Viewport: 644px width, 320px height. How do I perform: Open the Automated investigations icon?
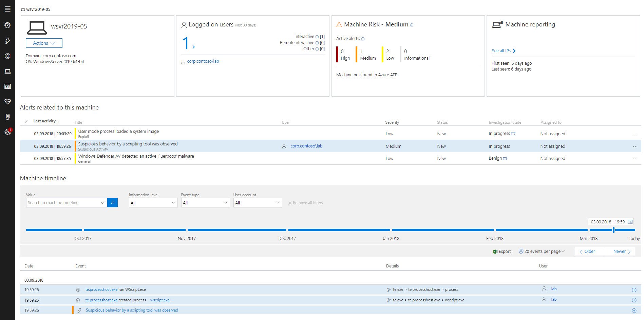tap(7, 56)
